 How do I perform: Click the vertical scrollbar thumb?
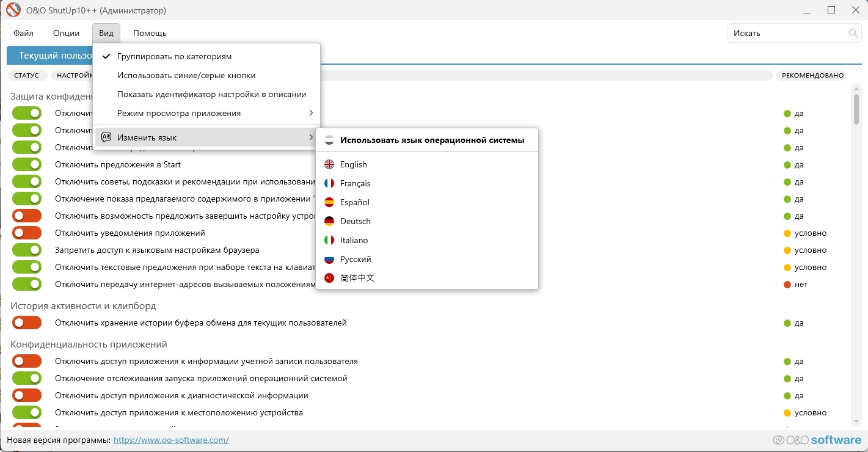856,109
